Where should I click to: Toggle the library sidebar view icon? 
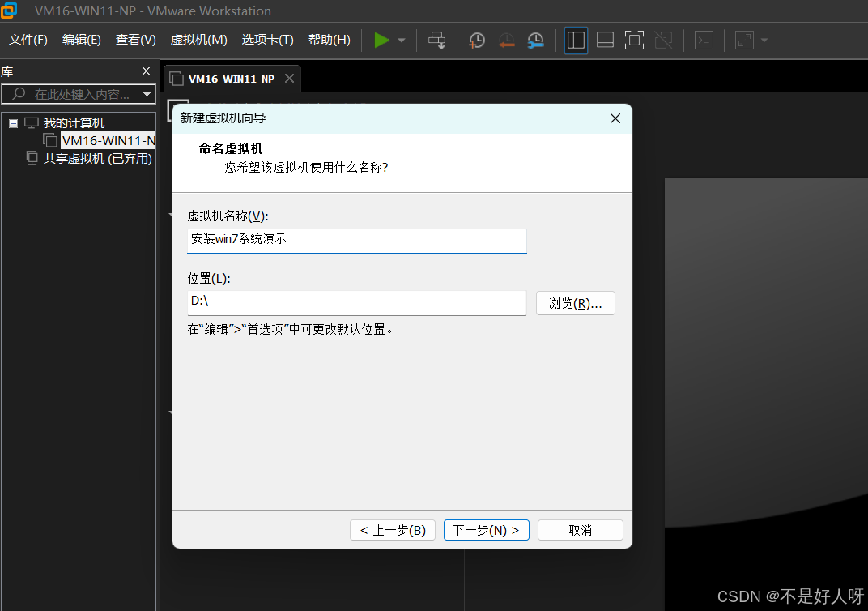pos(576,40)
